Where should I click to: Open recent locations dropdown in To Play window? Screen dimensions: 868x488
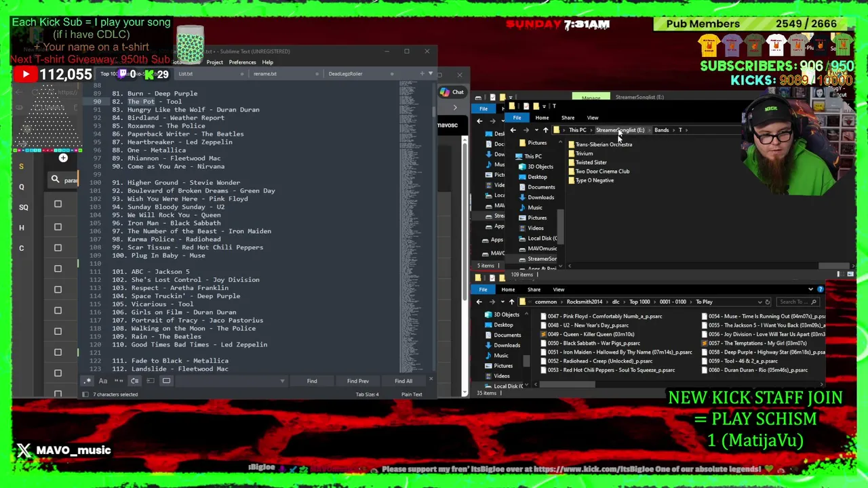coord(502,302)
